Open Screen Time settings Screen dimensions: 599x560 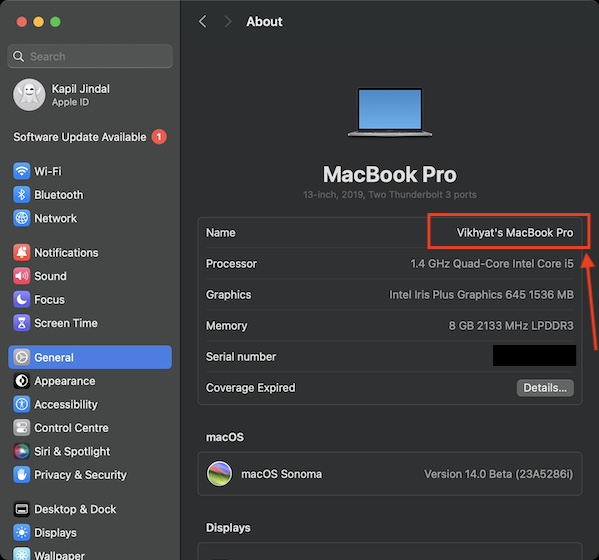[x=90, y=323]
